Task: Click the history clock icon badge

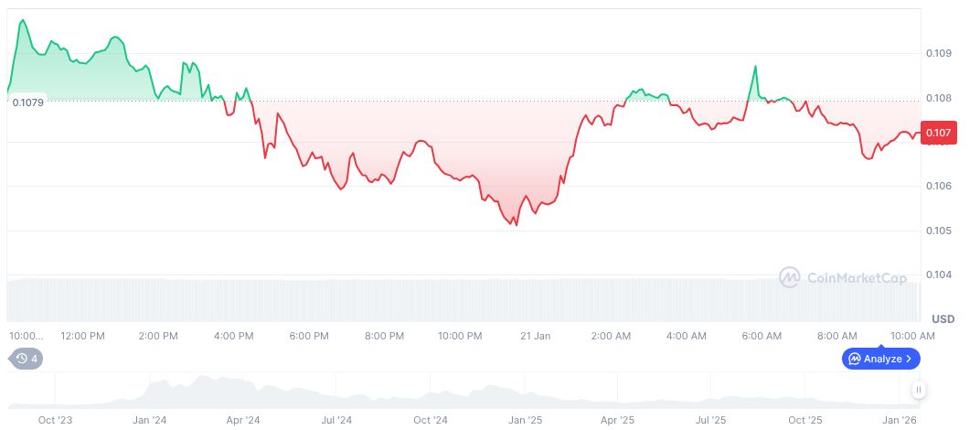Action: pyautogui.click(x=26, y=359)
